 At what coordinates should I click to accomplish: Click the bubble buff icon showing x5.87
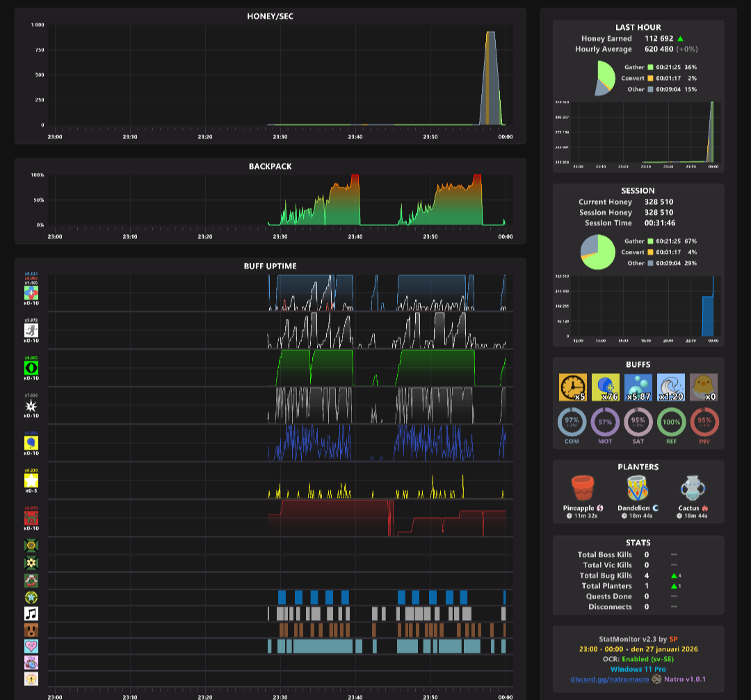[x=638, y=387]
